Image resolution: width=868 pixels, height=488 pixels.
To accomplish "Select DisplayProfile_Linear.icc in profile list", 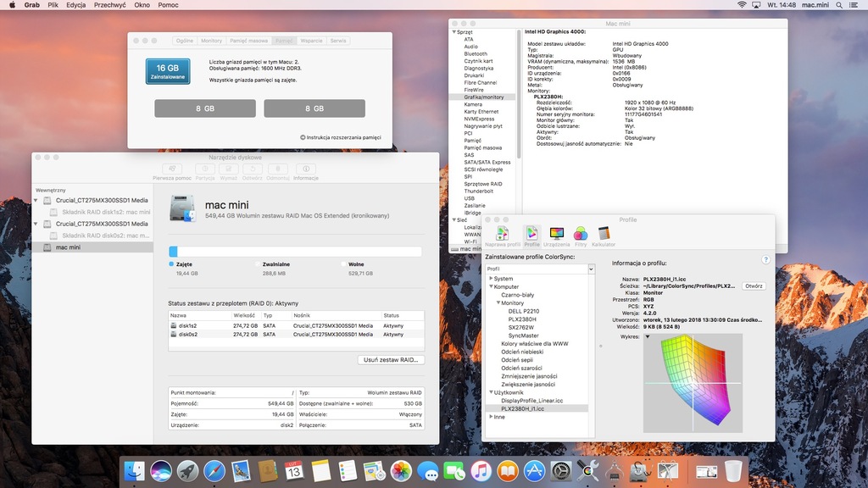I will (x=532, y=401).
